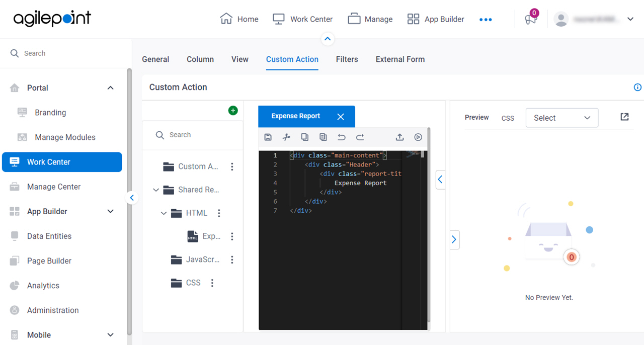Open notifications megaphone icon

point(530,19)
